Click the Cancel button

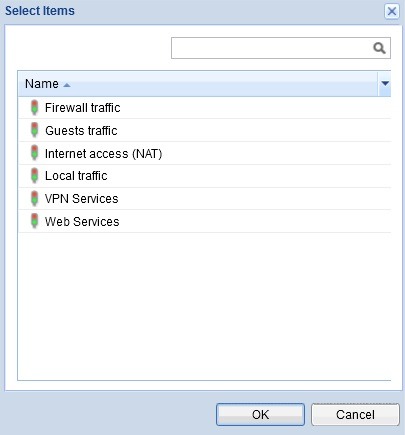[x=355, y=415]
